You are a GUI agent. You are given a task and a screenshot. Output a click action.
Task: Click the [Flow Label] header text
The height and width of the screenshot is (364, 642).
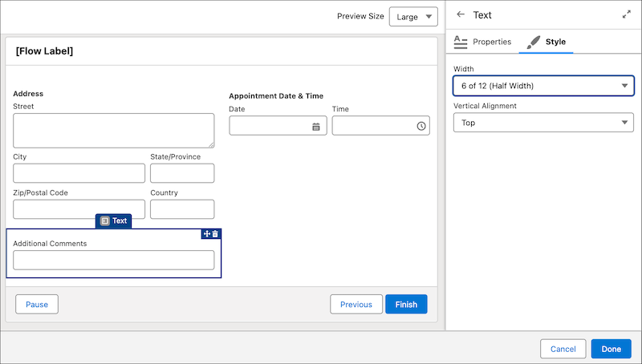click(44, 51)
